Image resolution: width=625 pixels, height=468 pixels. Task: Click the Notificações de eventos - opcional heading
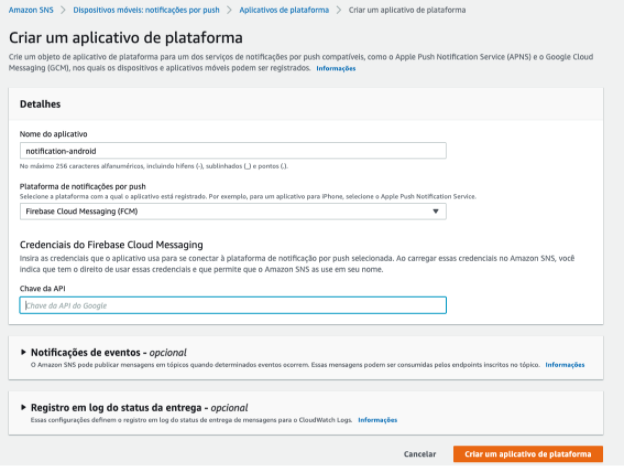click(x=108, y=353)
